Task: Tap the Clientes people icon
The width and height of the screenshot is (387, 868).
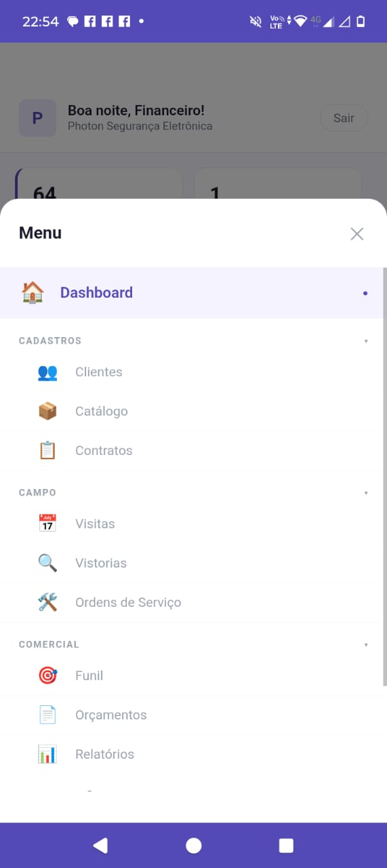Action: click(x=47, y=372)
